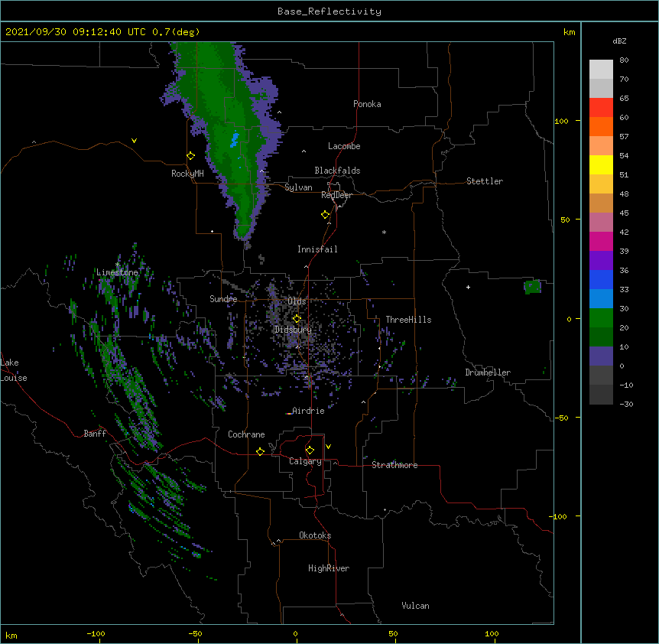Click the yellow diamond marker above Calgary
This screenshot has height=644, width=659.
click(x=310, y=450)
